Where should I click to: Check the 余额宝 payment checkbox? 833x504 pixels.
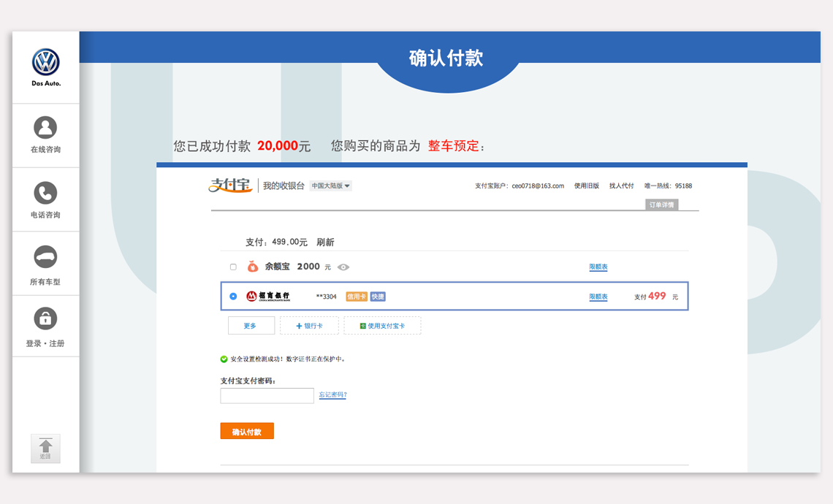233,267
